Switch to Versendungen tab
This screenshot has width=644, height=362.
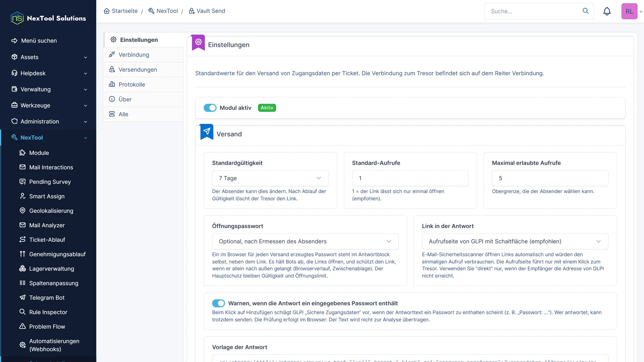click(x=144, y=70)
